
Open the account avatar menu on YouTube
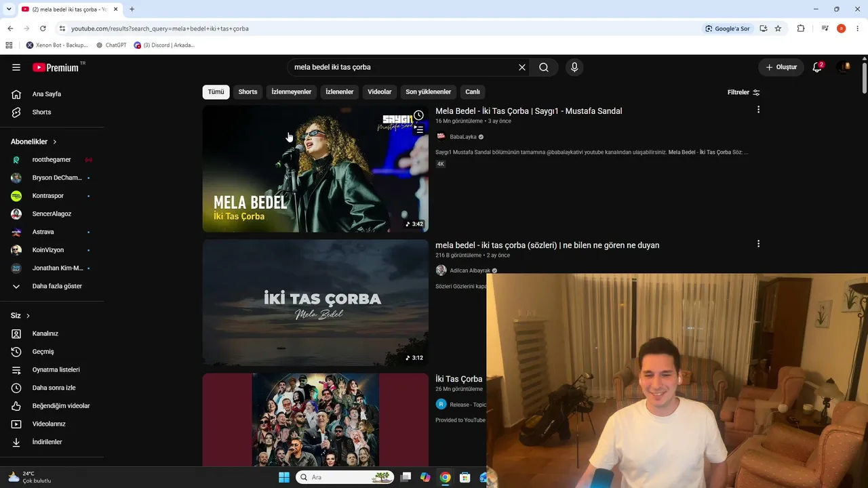click(x=844, y=67)
